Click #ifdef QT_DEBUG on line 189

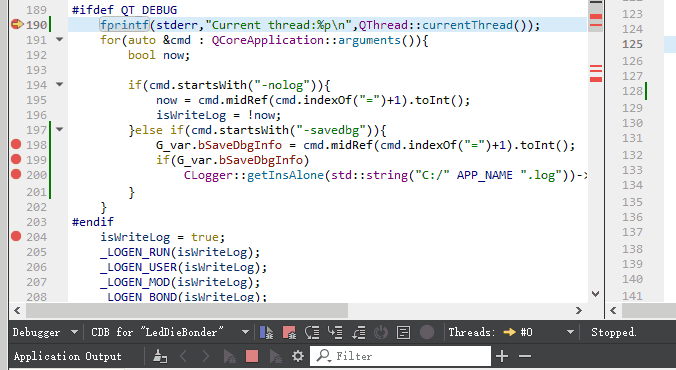pyautogui.click(x=125, y=10)
